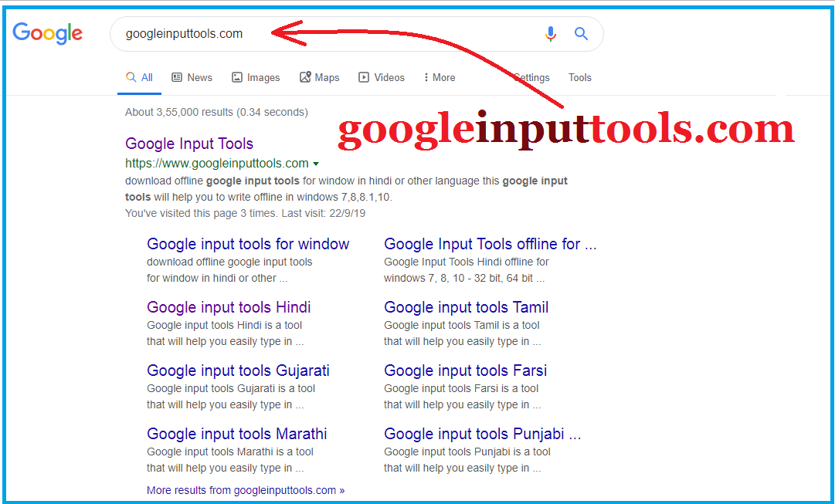Expand the green arrow next to the result URL

(x=317, y=164)
